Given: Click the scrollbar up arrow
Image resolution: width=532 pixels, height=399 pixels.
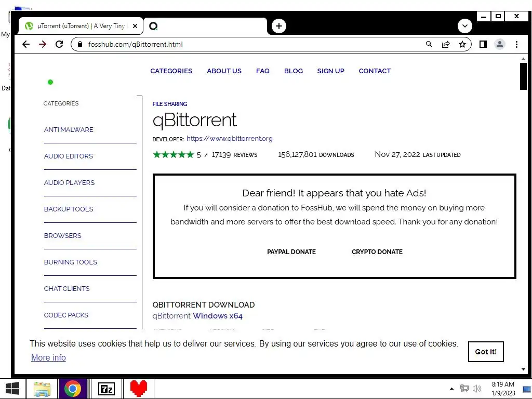Looking at the screenshot, I should [x=523, y=59].
